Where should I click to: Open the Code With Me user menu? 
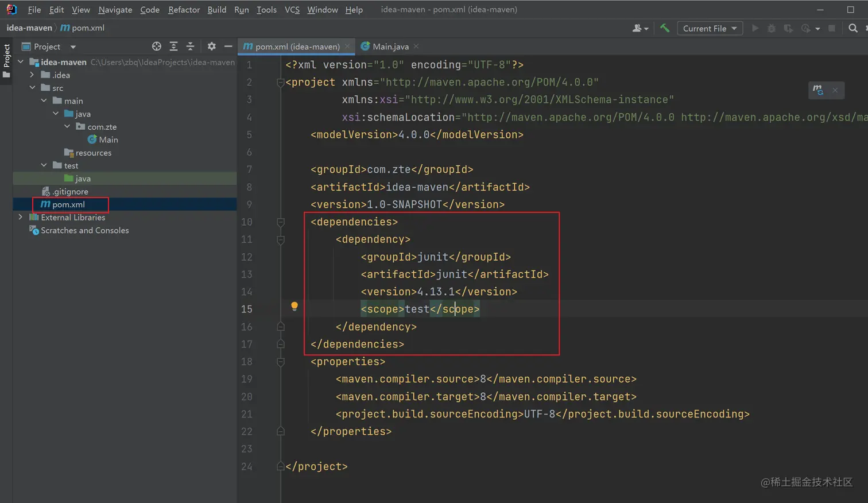640,28
